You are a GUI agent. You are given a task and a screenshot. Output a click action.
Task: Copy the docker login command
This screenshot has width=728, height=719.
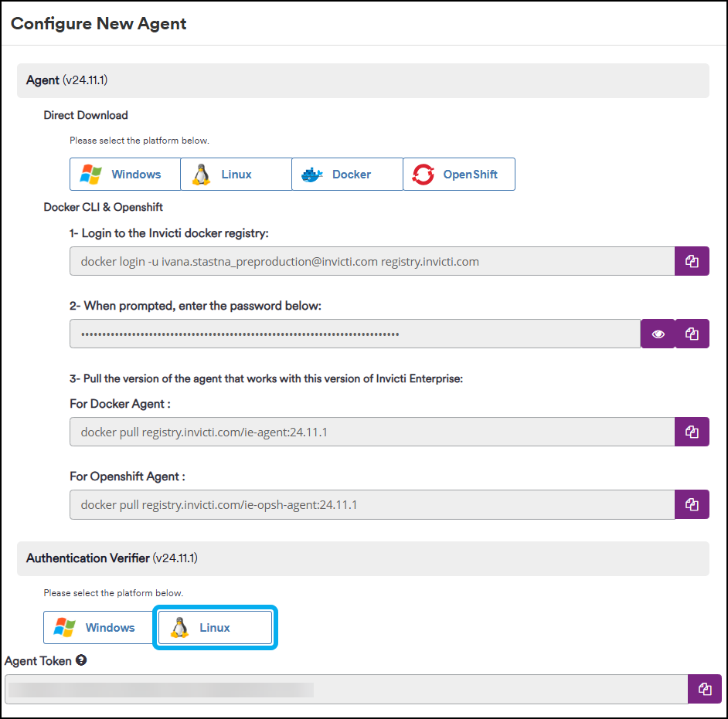pyautogui.click(x=692, y=261)
